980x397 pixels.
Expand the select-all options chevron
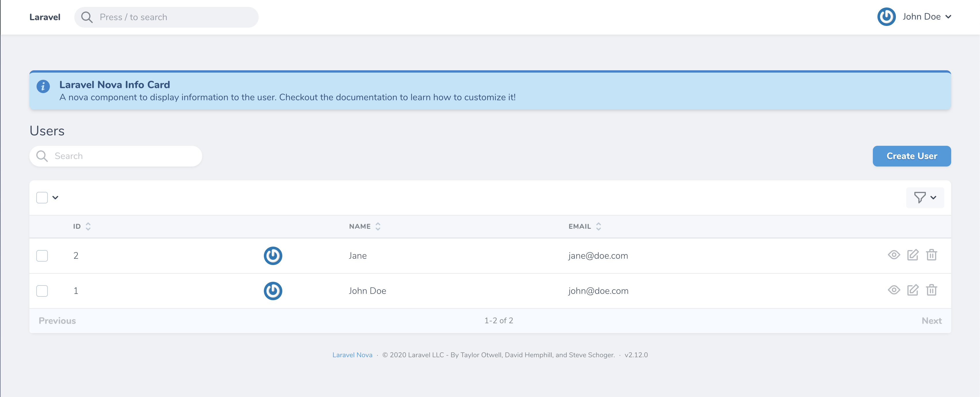pos(56,197)
